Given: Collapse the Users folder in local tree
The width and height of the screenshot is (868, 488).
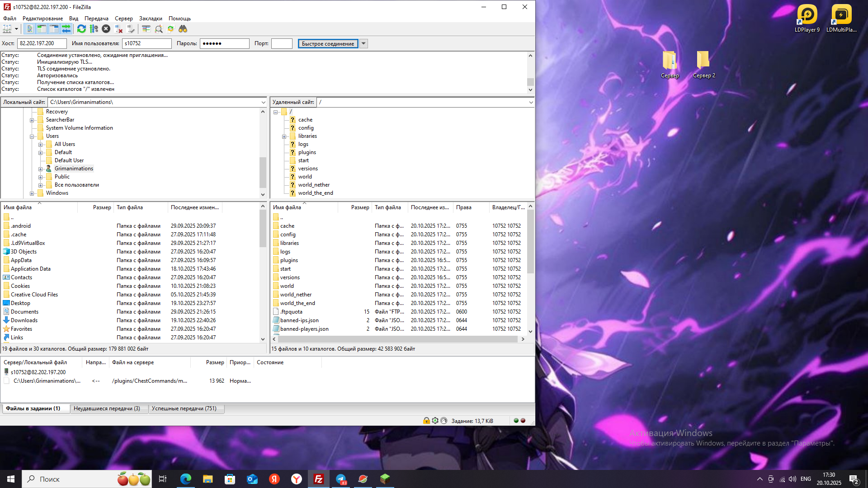Looking at the screenshot, I should tap(32, 136).
